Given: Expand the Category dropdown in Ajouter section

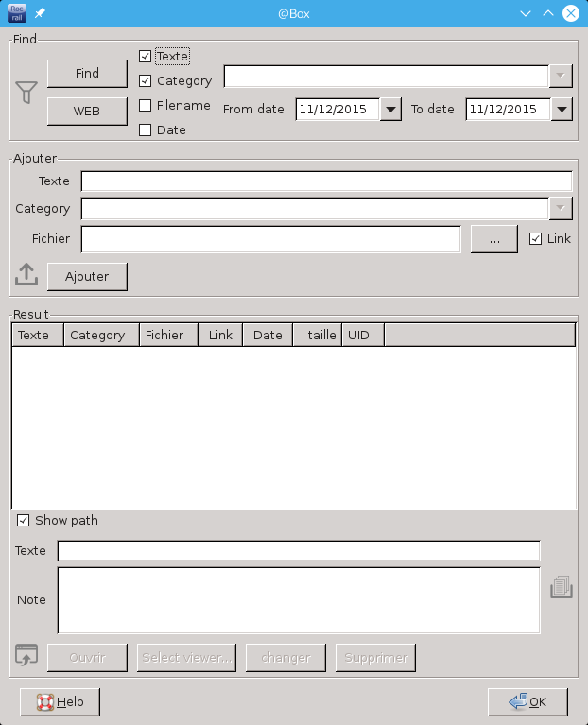Looking at the screenshot, I should pyautogui.click(x=562, y=209).
